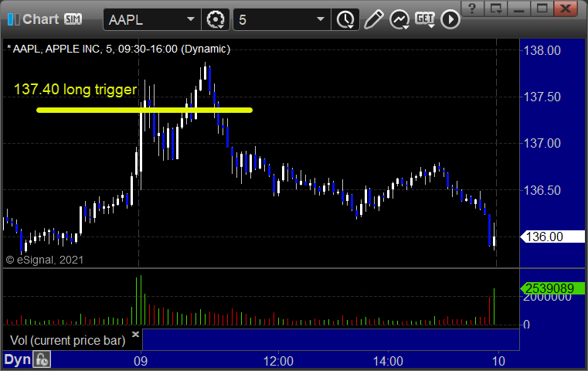The height and width of the screenshot is (371, 588).
Task: Minimize the Chart window
Action: tap(518, 9)
